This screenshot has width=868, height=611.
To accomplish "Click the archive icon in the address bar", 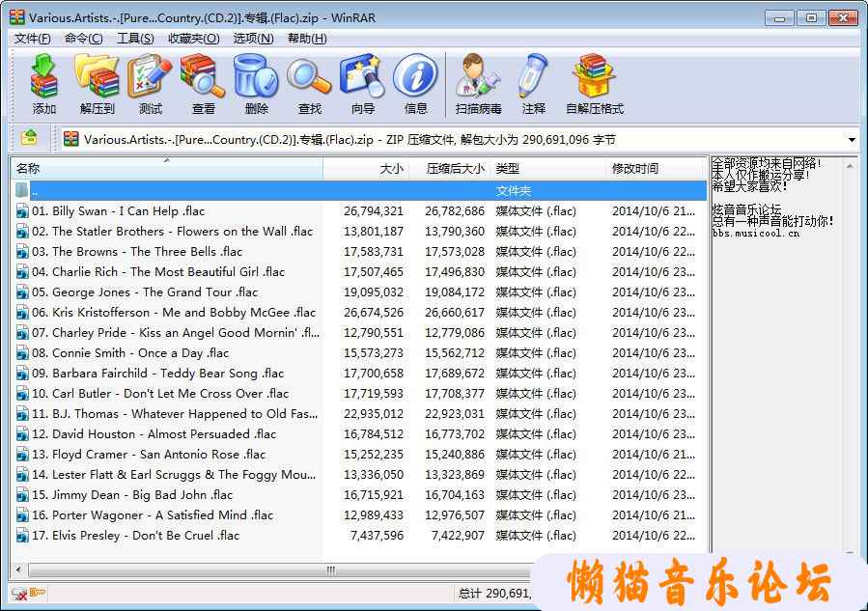I will 70,139.
